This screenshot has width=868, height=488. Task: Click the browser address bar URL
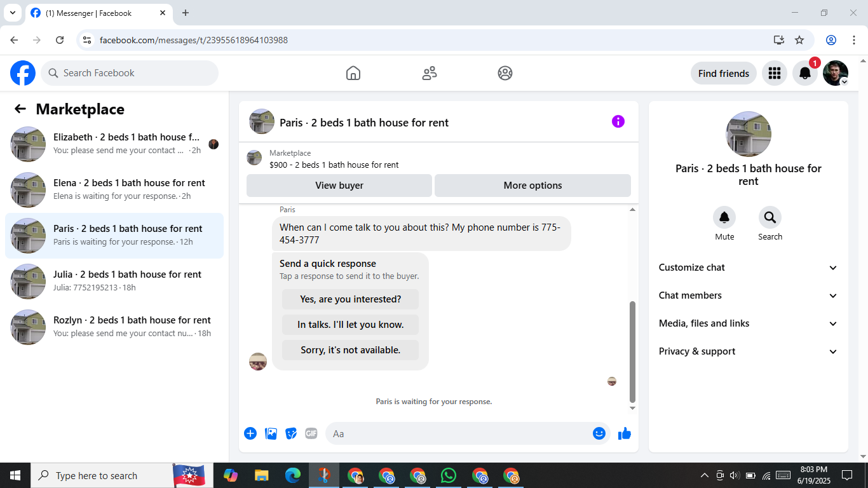(x=194, y=40)
